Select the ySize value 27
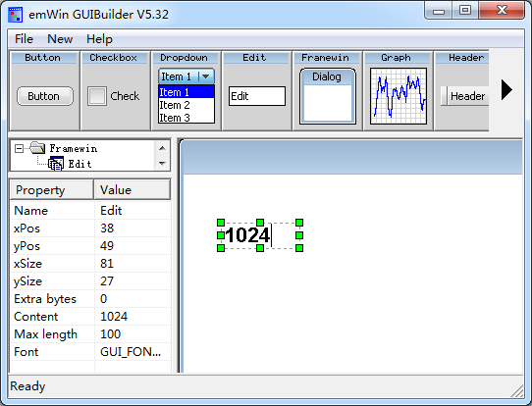532x406 pixels. coord(133,280)
